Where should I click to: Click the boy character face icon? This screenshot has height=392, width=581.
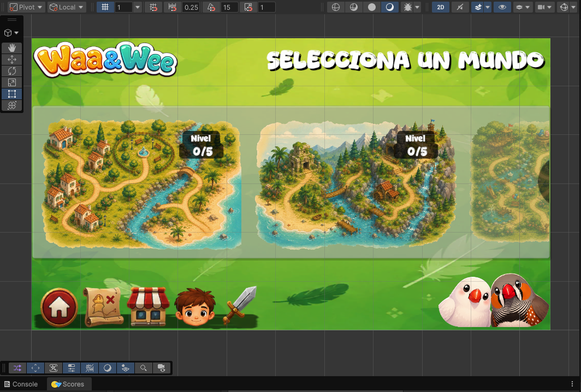[x=195, y=307]
